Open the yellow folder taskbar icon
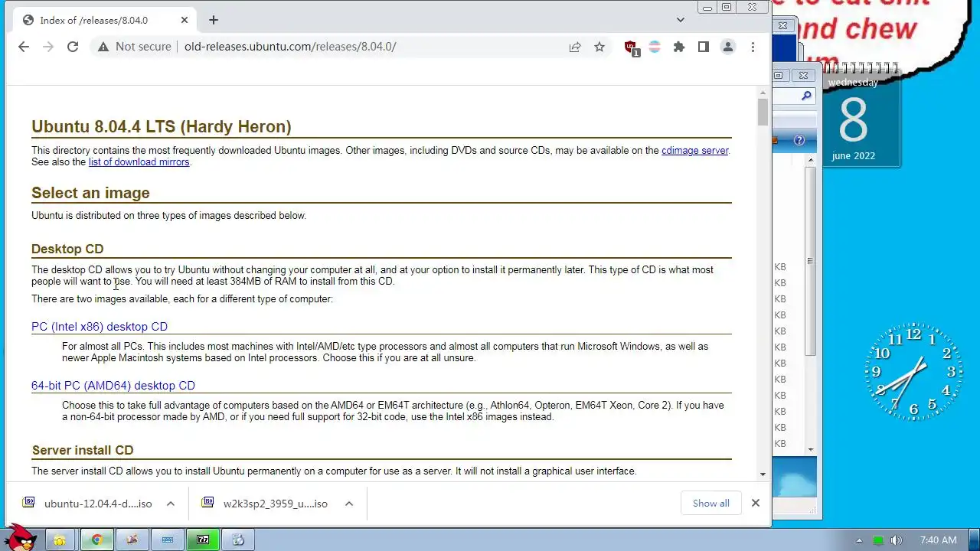Image resolution: width=980 pixels, height=551 pixels. coord(60,540)
